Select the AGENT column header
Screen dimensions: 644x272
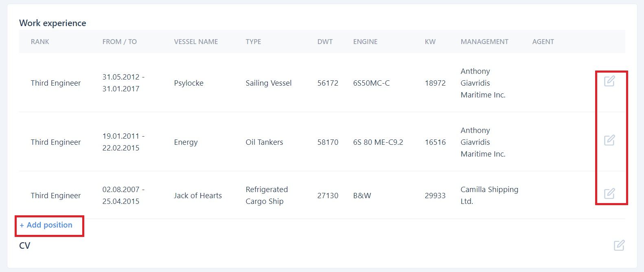tap(543, 42)
